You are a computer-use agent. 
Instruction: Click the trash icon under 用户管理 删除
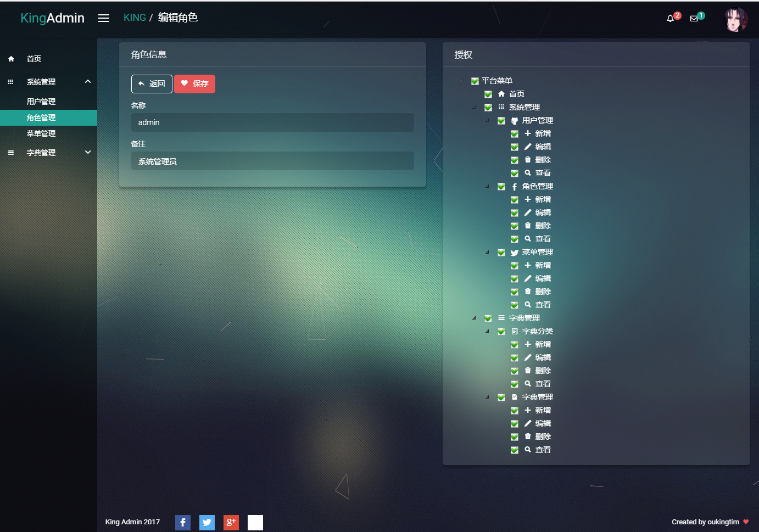pos(528,160)
